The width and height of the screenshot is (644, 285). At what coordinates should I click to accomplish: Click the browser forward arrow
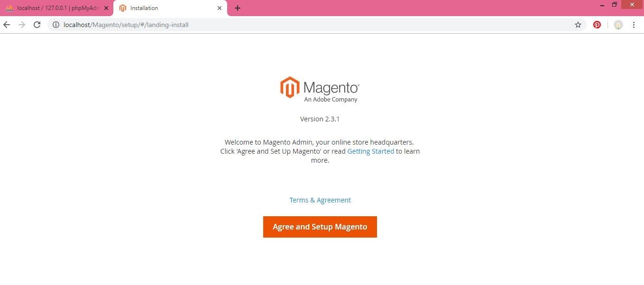coord(22,25)
